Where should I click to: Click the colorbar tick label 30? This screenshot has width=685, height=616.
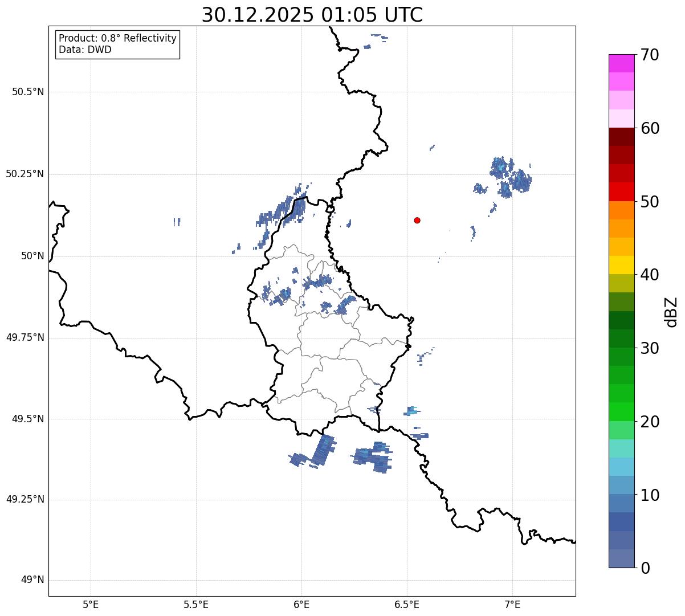[650, 348]
